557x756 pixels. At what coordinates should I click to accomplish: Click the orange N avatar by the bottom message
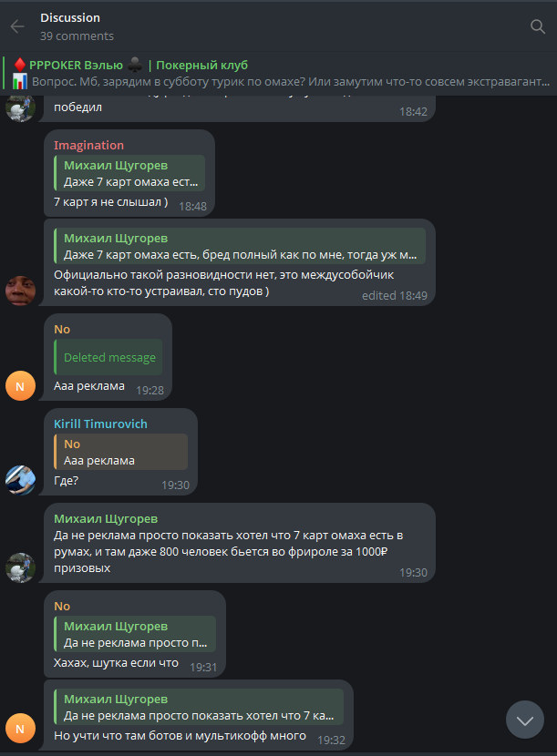(x=20, y=728)
